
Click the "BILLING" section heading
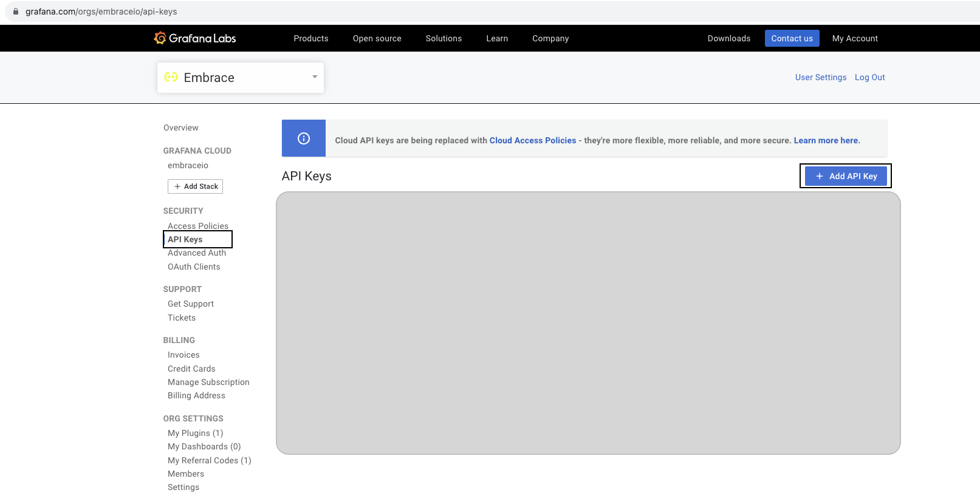[179, 340]
